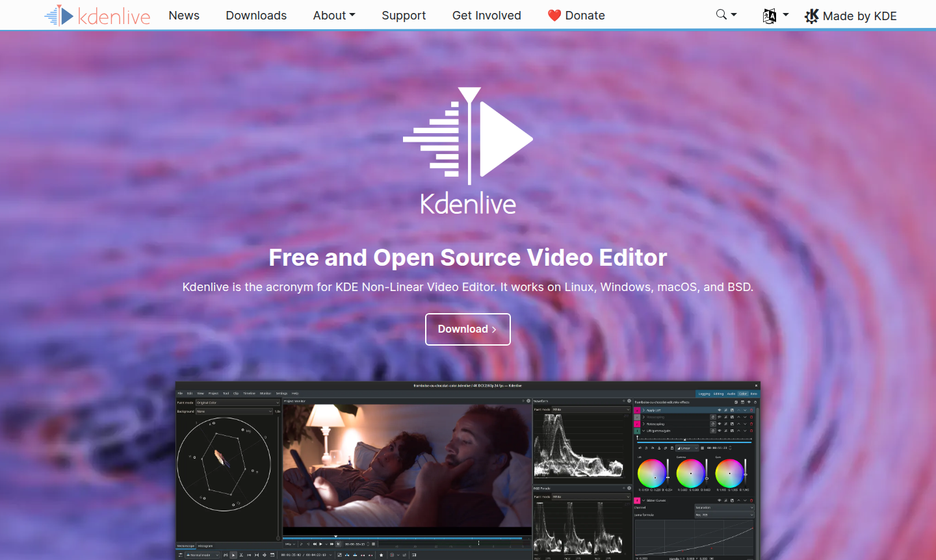
Task: Click the KDE gear logo beside Made by KDE
Action: pos(812,16)
